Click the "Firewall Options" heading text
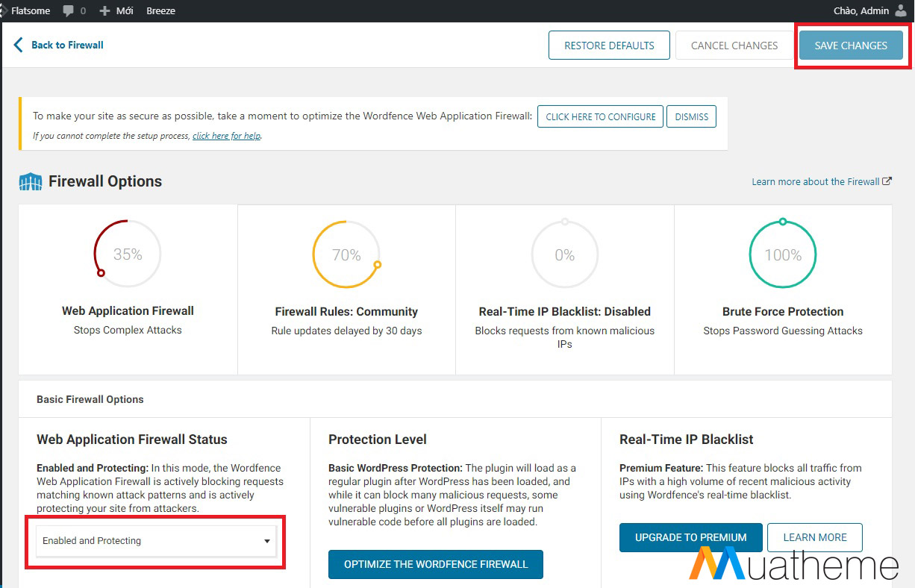The image size is (915, 588). coord(105,181)
